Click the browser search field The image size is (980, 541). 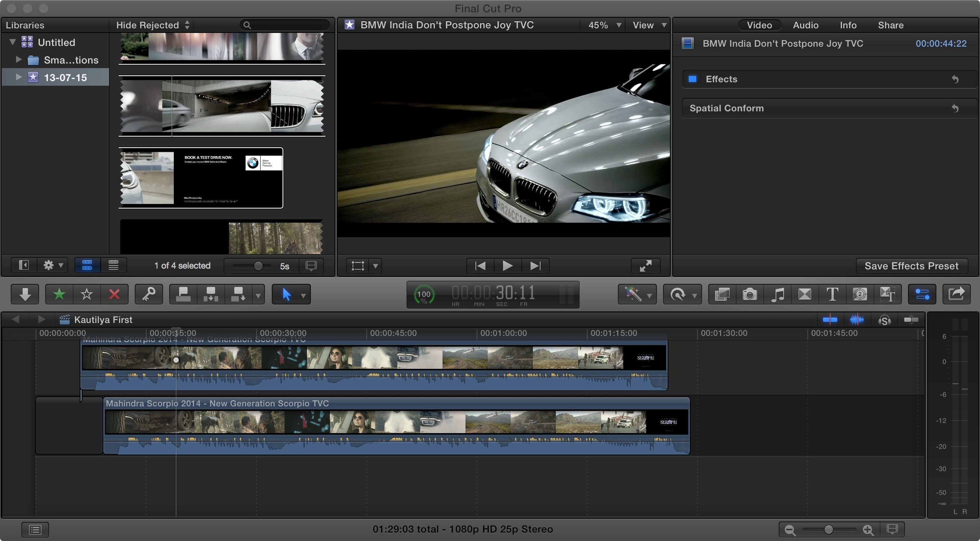pos(285,25)
